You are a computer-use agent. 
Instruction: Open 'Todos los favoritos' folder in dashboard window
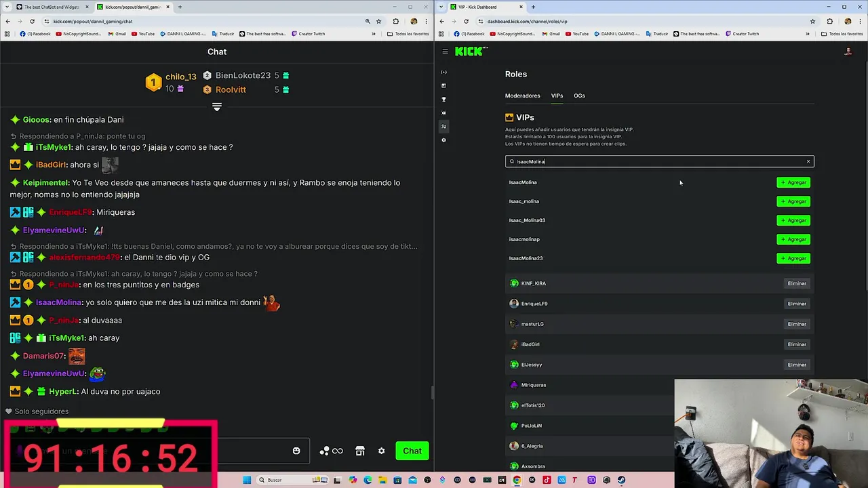842,34
